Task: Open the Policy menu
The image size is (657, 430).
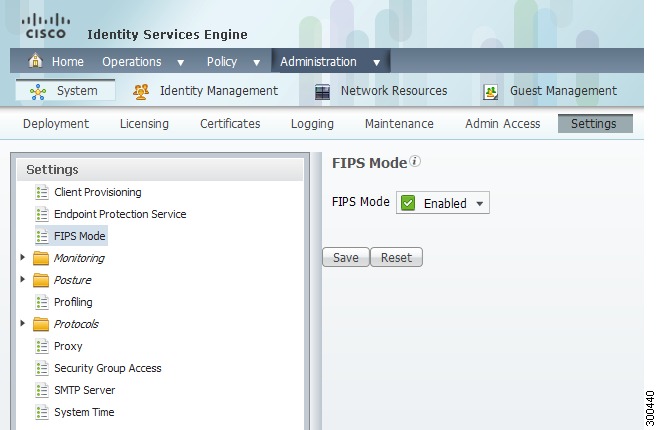Action: point(222,62)
